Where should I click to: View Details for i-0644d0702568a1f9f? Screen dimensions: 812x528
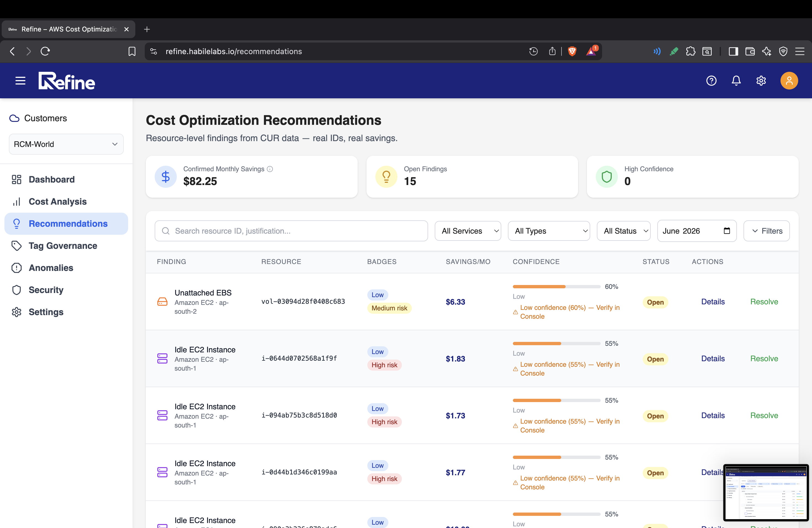tap(713, 358)
